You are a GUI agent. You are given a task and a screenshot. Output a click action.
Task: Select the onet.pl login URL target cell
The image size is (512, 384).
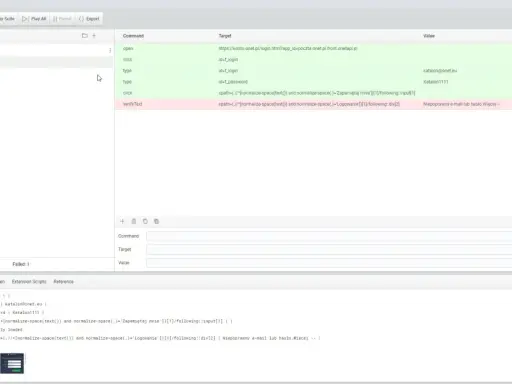[x=288, y=48]
